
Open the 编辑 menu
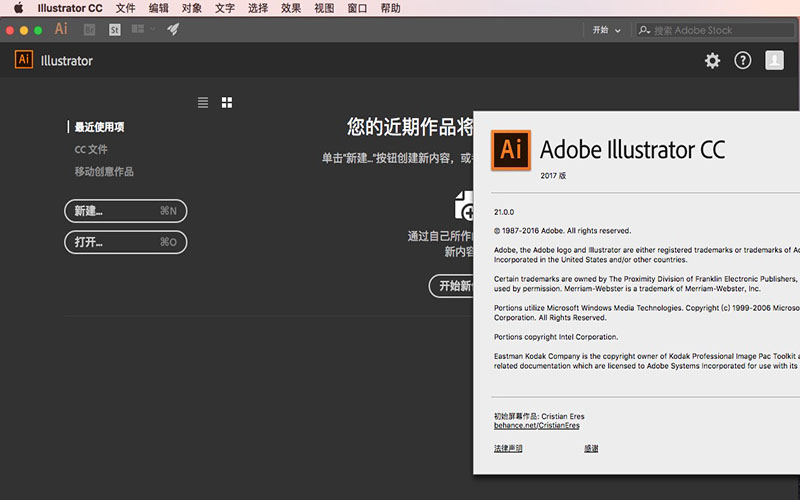tap(159, 8)
